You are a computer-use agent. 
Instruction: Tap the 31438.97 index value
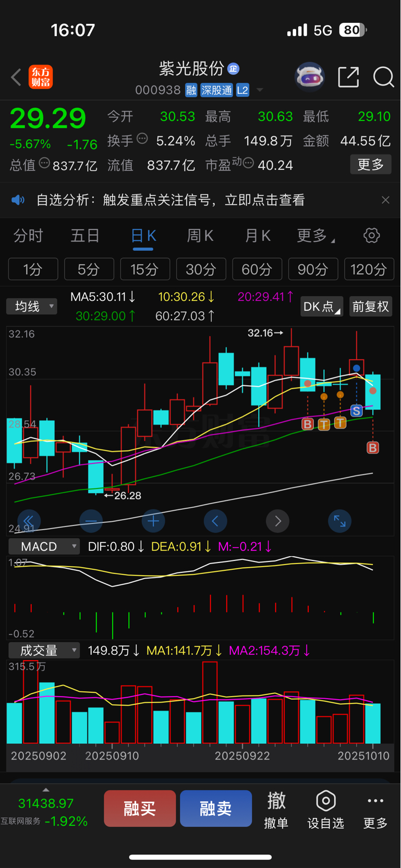[x=46, y=803]
